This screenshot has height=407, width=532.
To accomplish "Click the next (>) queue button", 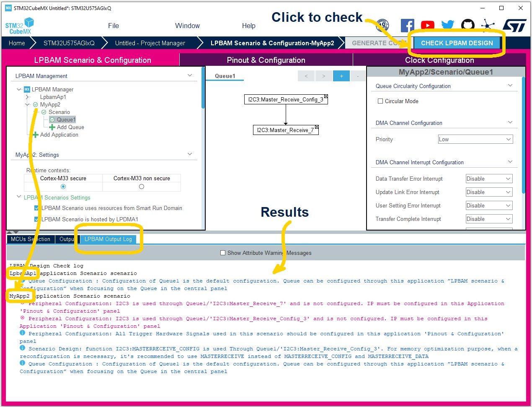I will point(323,76).
